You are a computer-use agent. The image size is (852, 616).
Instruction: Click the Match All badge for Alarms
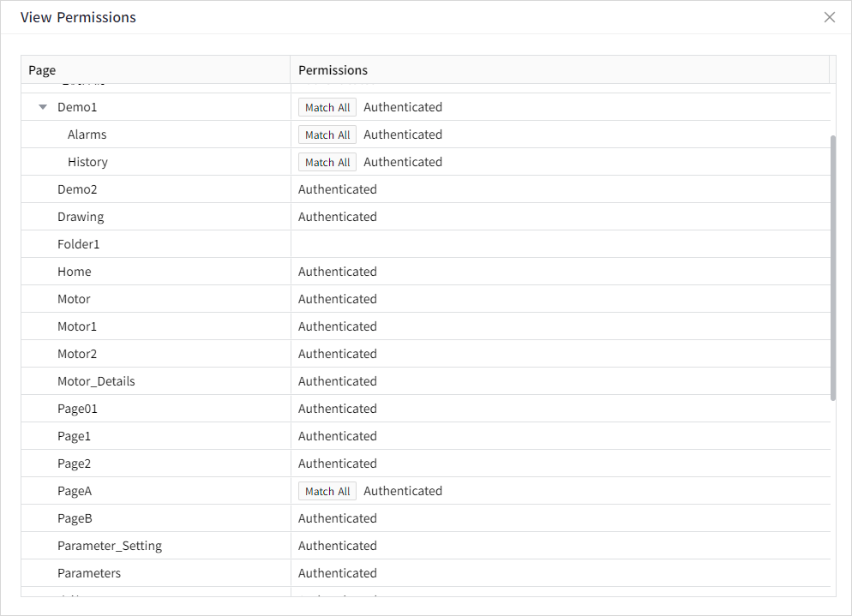point(327,135)
